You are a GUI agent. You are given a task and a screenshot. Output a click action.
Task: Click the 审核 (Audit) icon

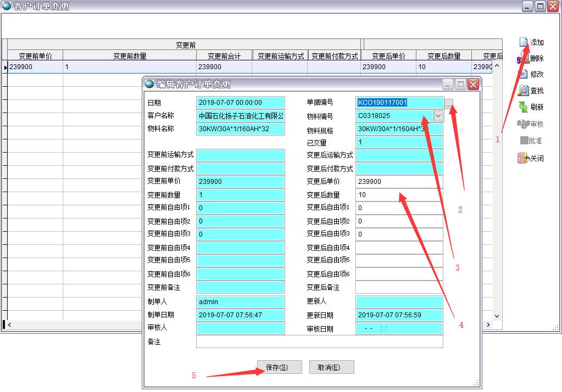[523, 124]
